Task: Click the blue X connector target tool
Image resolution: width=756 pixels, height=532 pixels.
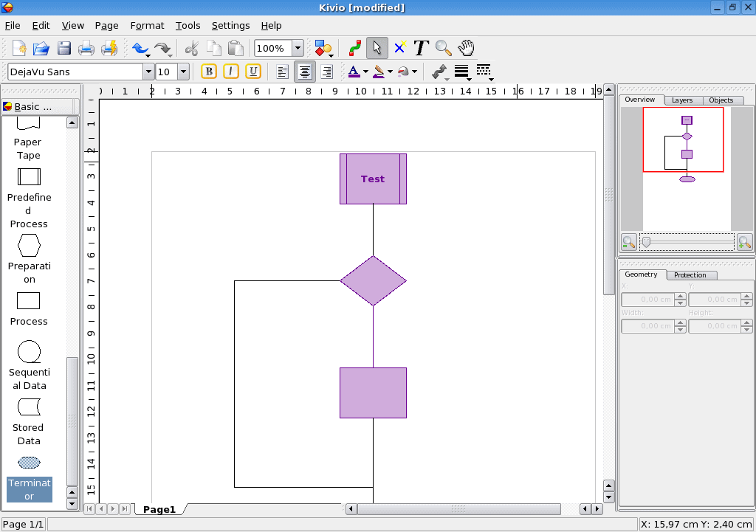Action: pos(399,48)
